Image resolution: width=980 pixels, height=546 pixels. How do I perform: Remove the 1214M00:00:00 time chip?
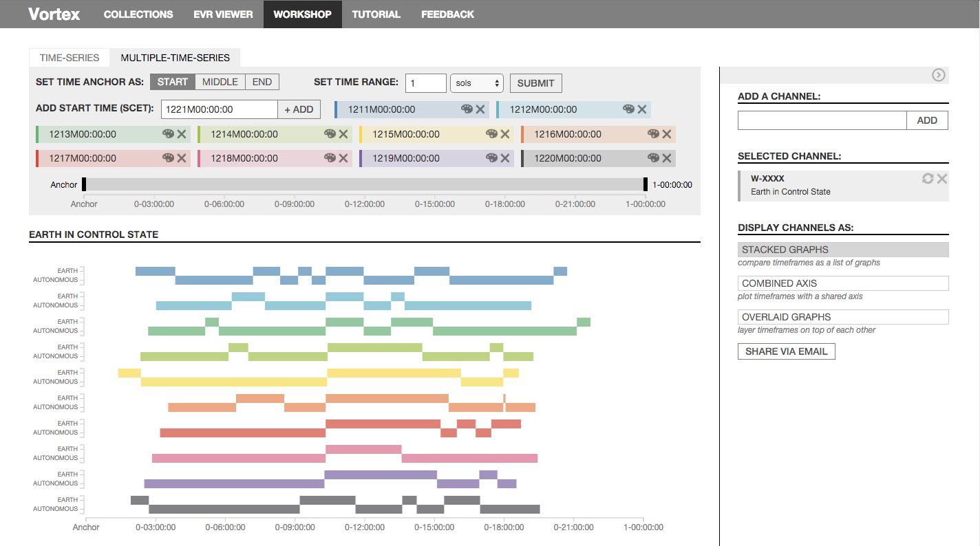343,134
